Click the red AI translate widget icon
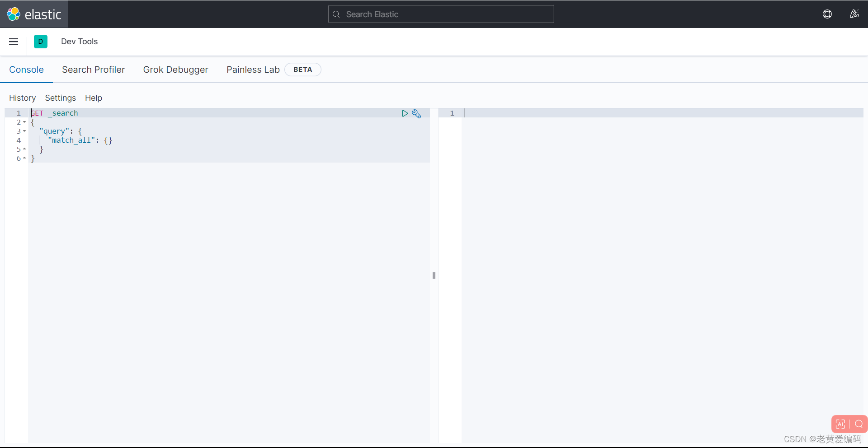 pyautogui.click(x=840, y=424)
